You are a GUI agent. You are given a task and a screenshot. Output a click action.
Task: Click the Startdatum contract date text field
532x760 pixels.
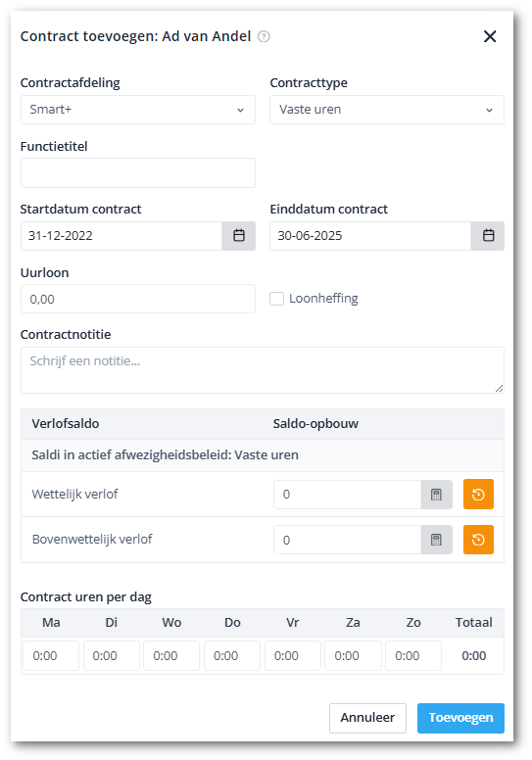(121, 236)
